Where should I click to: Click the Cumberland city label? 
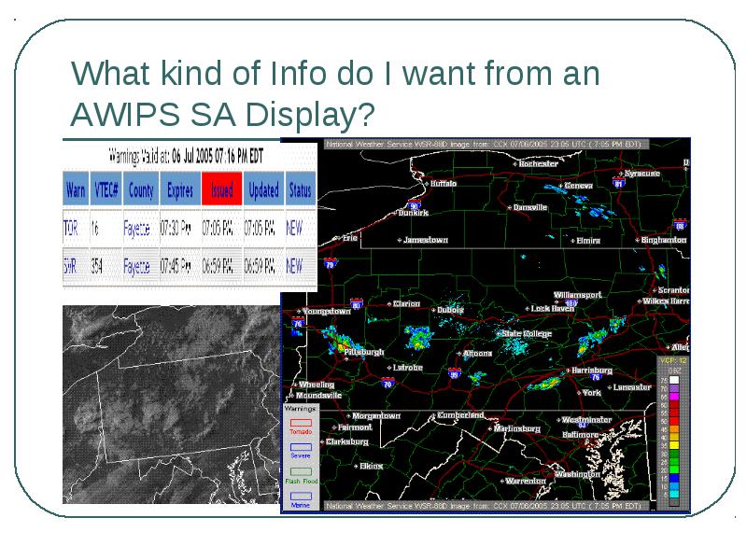pyautogui.click(x=460, y=415)
